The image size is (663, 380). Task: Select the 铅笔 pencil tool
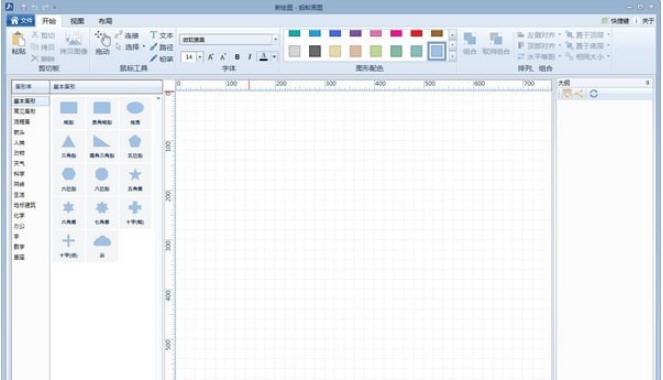click(162, 58)
